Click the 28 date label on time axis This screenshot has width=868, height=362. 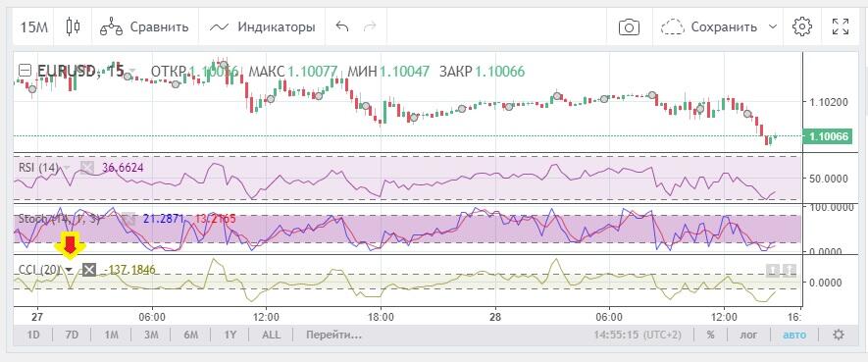pyautogui.click(x=495, y=317)
